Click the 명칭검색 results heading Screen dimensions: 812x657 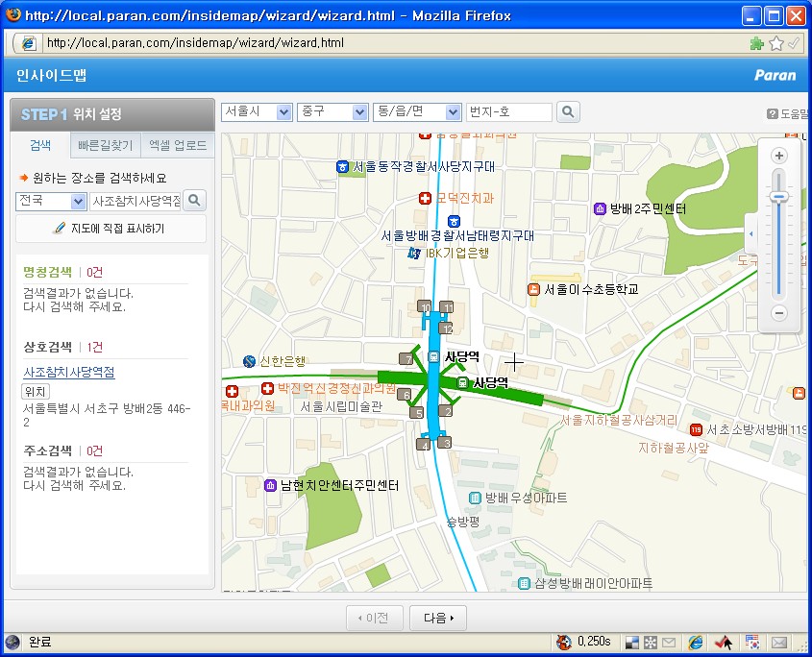point(48,272)
